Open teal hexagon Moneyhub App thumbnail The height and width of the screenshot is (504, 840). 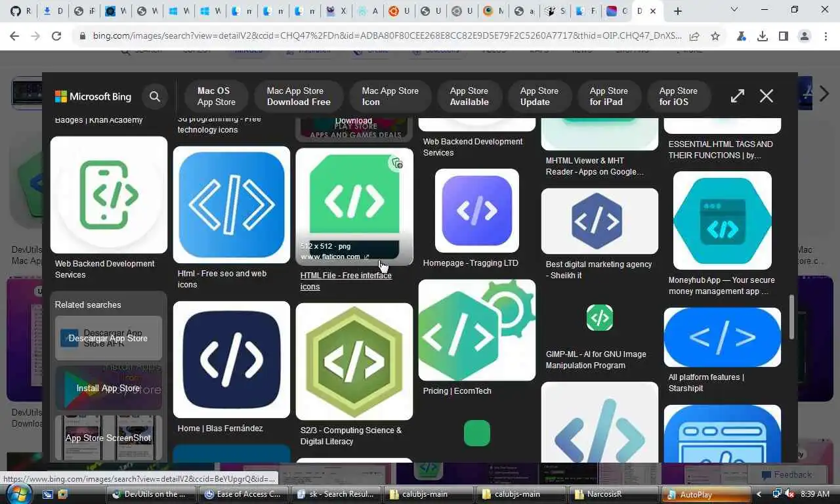click(723, 220)
